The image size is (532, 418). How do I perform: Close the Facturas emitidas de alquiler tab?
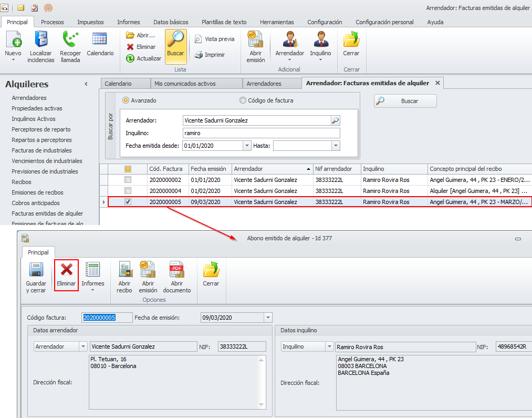(x=437, y=83)
